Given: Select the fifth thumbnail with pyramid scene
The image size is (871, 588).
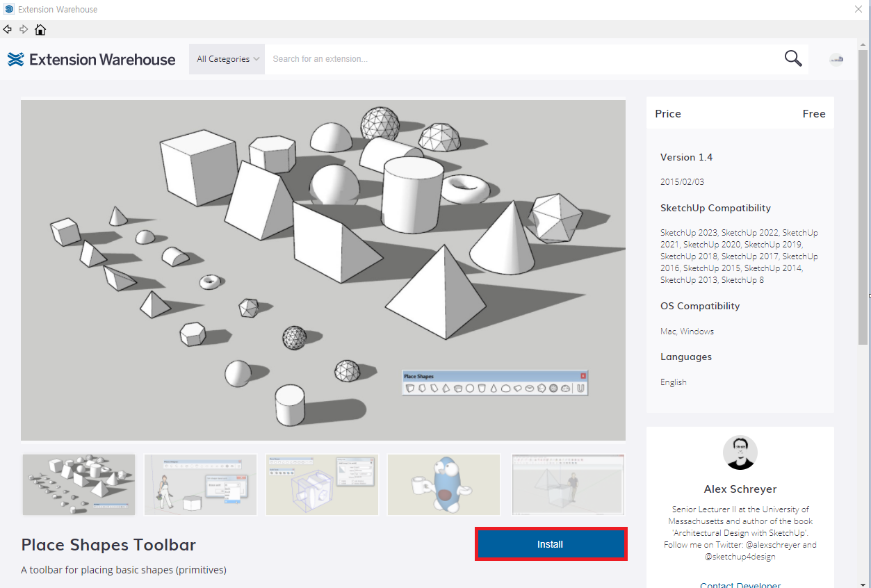Looking at the screenshot, I should coord(568,484).
